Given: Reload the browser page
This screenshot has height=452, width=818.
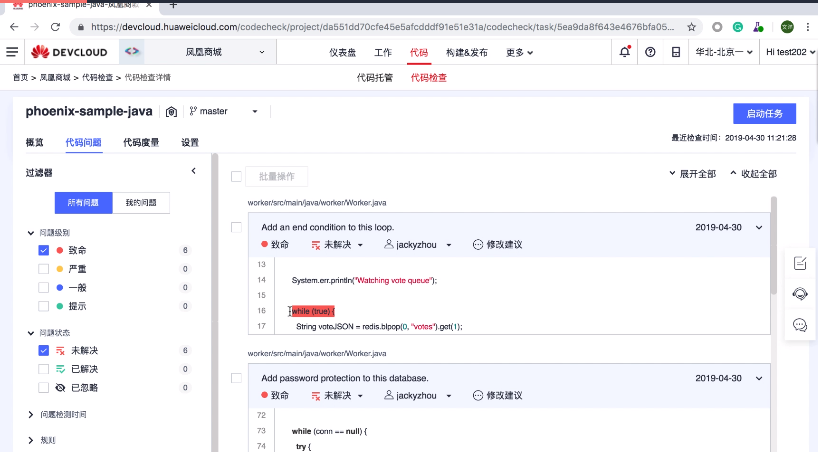Looking at the screenshot, I should pos(55,27).
